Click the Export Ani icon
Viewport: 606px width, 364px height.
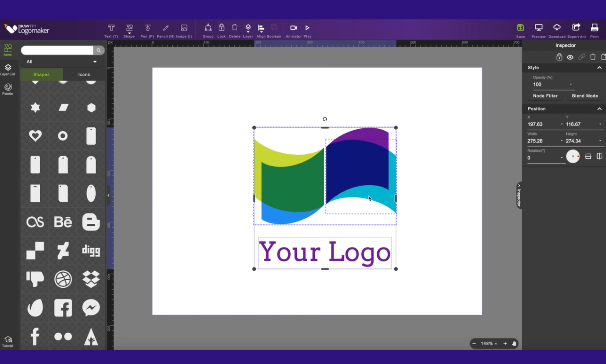(x=576, y=31)
